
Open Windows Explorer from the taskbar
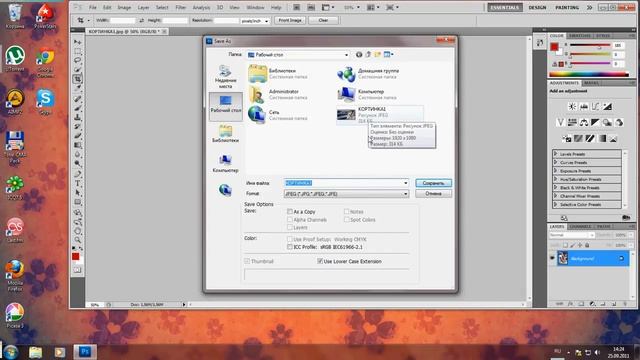click(x=35, y=352)
